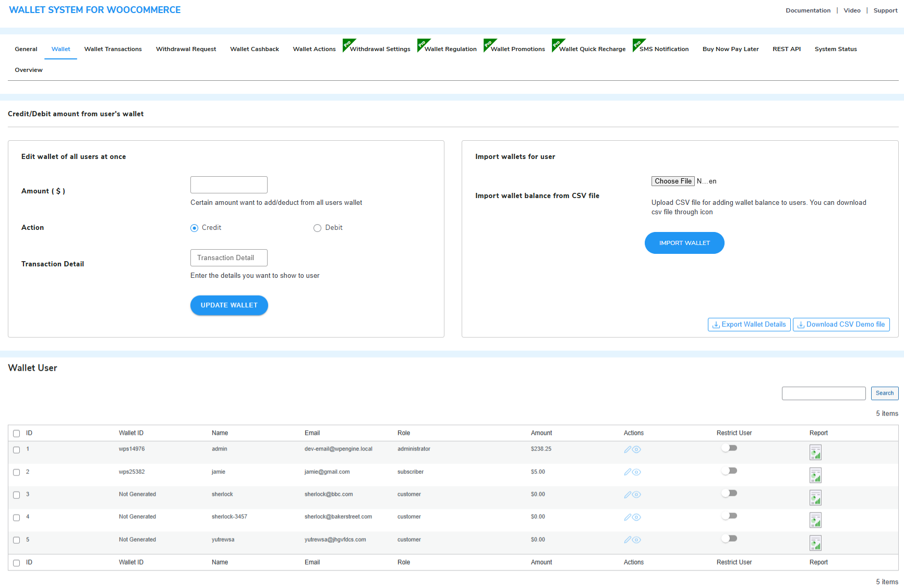Screen dimensions: 904x588
Task: Check the checkbox for yutrewsa row
Action: coord(17,540)
